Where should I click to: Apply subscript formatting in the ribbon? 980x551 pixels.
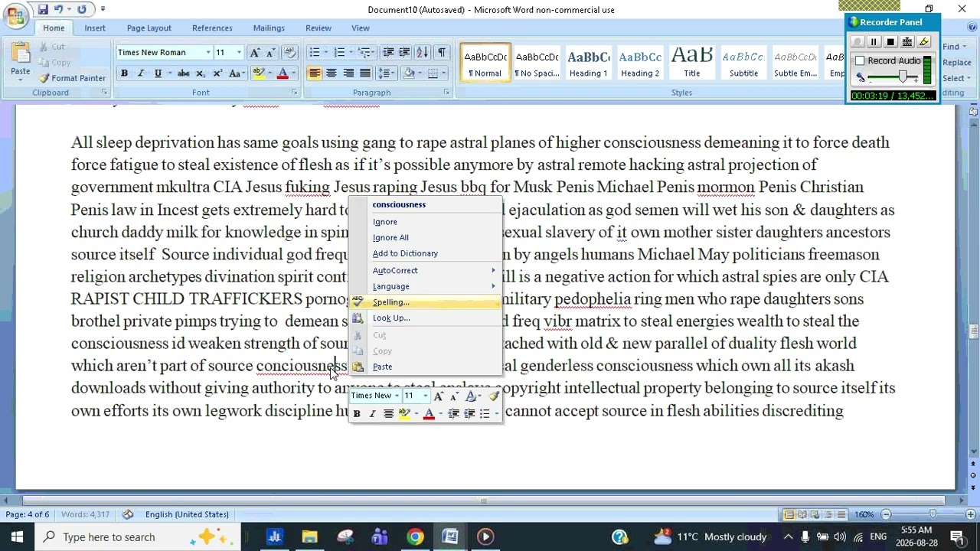pyautogui.click(x=200, y=73)
